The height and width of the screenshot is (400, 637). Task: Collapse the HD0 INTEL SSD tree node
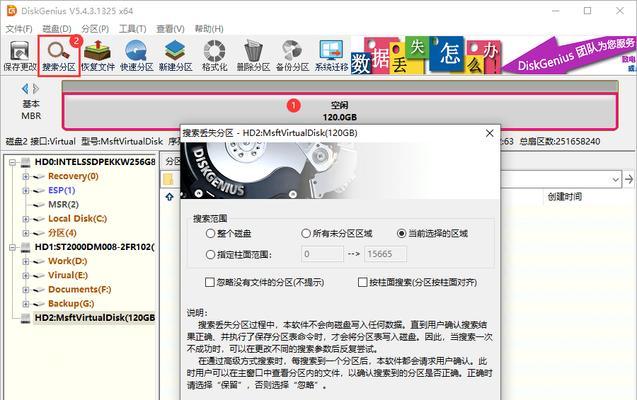pyautogui.click(x=13, y=162)
